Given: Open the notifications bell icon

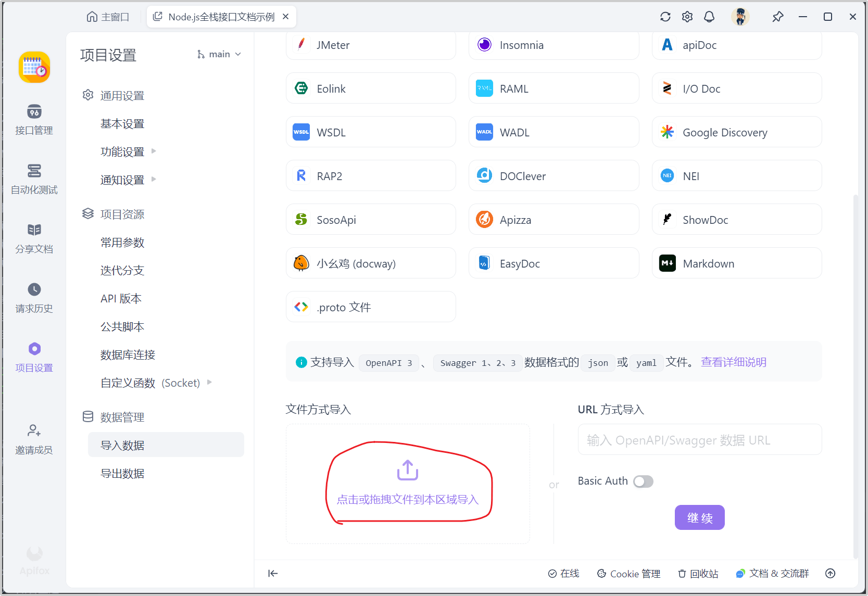Looking at the screenshot, I should pyautogui.click(x=709, y=17).
